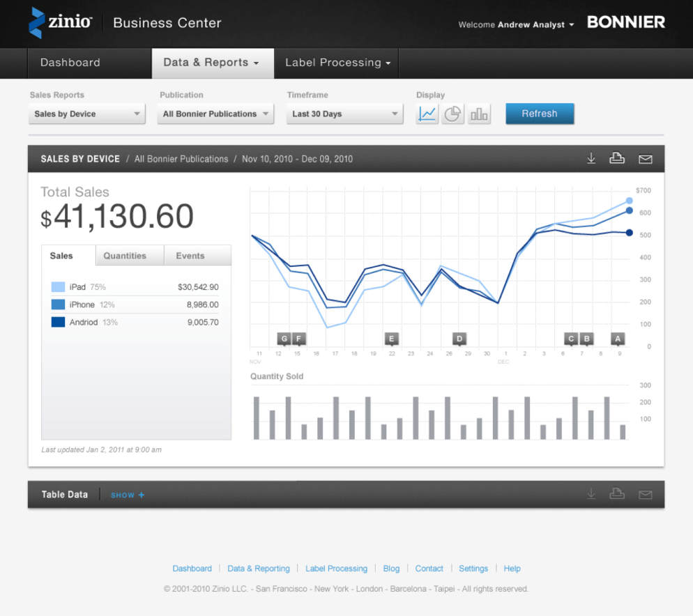Go to the Dashboard tab
693x616 pixels.
click(x=70, y=63)
